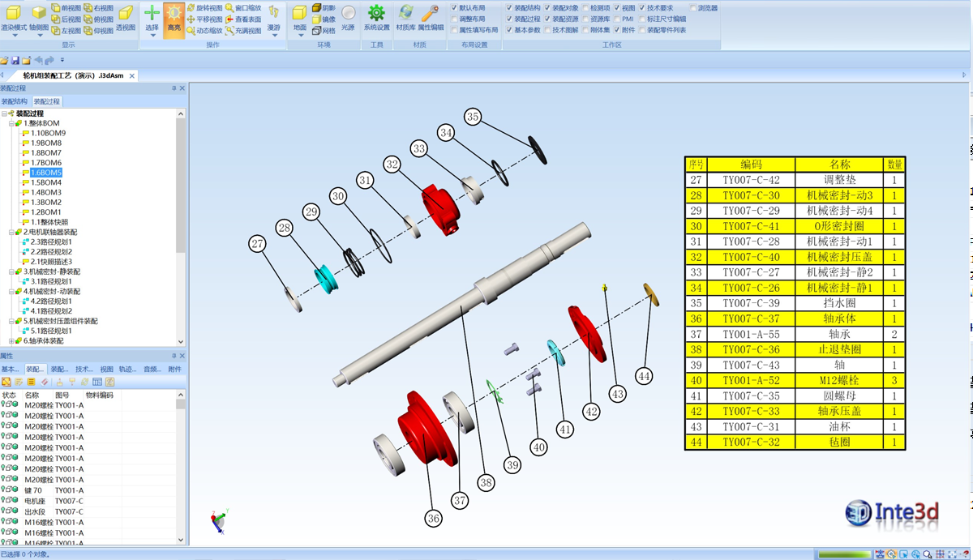Viewport: 973px width, 560px height.
Task: Toggle the PMI checkbox
Action: tap(618, 19)
